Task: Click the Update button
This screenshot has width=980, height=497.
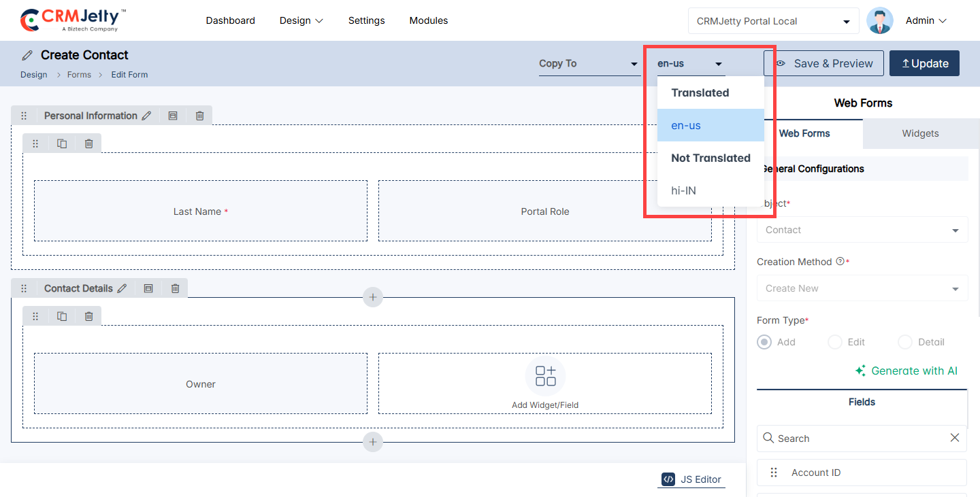Action: coord(924,63)
